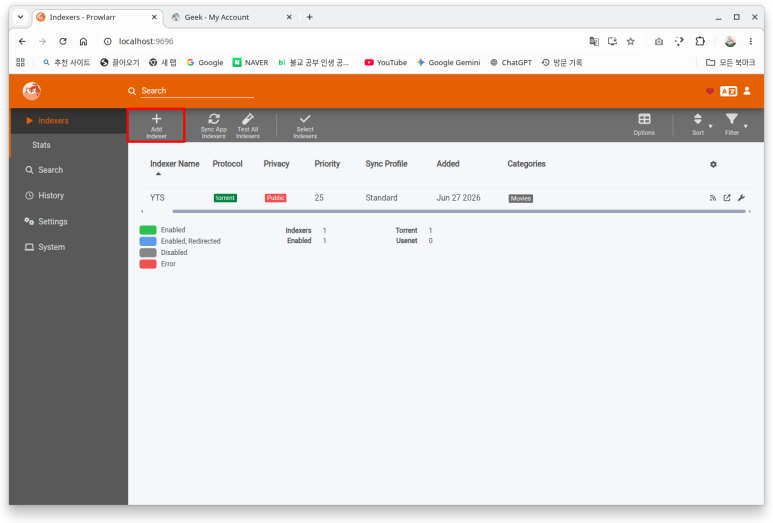Open ChatGPT bookmark
The height and width of the screenshot is (523, 773).
tap(511, 63)
